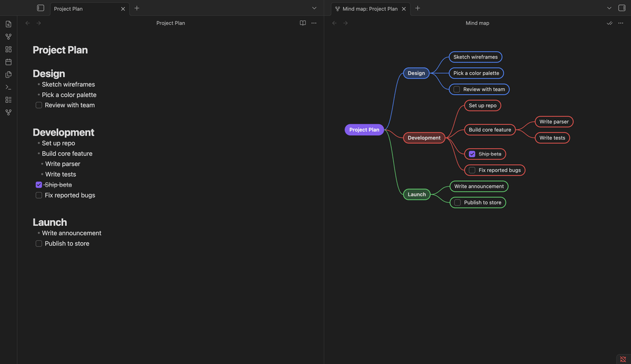Click 'Set up repo' bullet in the note
Screen dimensions: 631x364
(58, 143)
